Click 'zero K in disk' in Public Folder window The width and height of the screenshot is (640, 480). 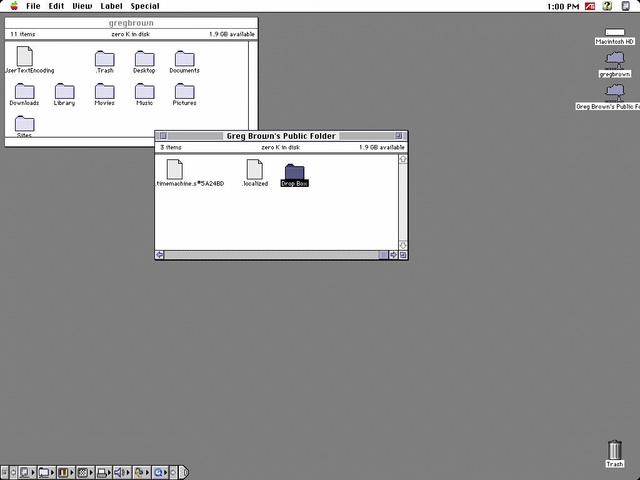280,147
